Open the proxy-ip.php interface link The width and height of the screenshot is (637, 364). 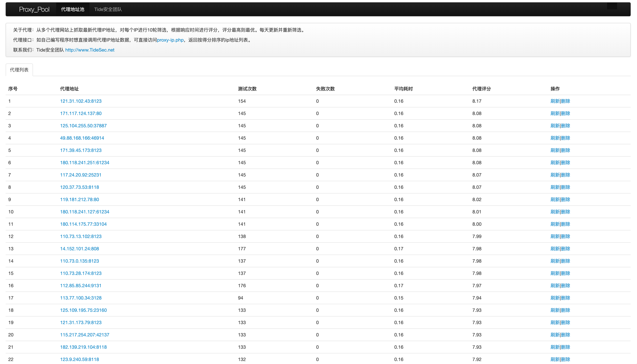tap(170, 40)
